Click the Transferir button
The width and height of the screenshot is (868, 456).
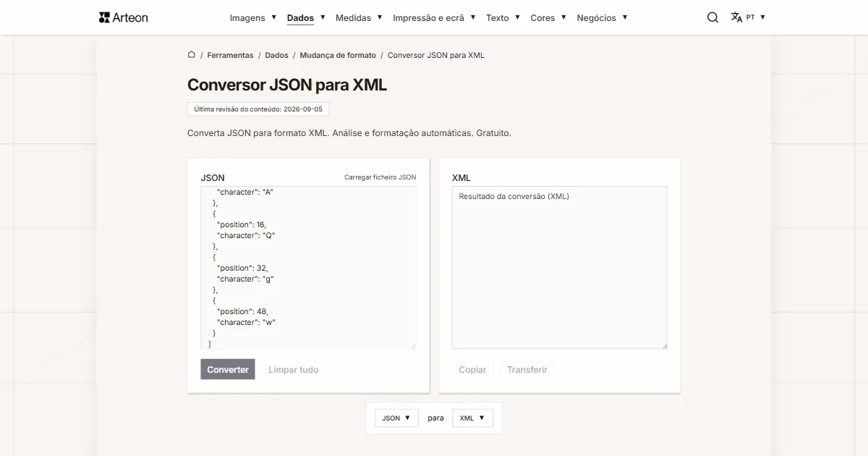click(527, 369)
